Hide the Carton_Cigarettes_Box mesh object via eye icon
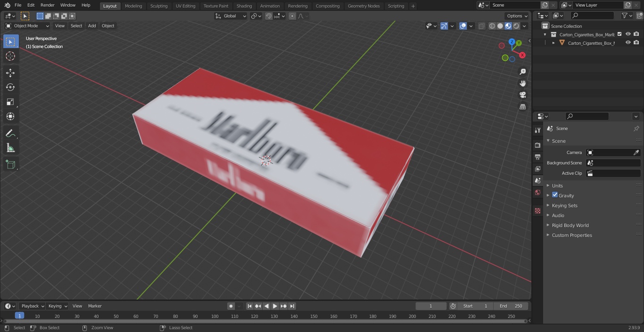This screenshot has width=644, height=332. pyautogui.click(x=628, y=42)
